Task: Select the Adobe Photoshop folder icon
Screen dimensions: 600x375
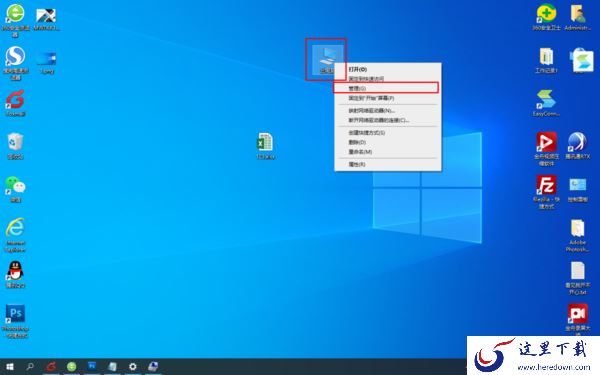Action: [x=578, y=235]
